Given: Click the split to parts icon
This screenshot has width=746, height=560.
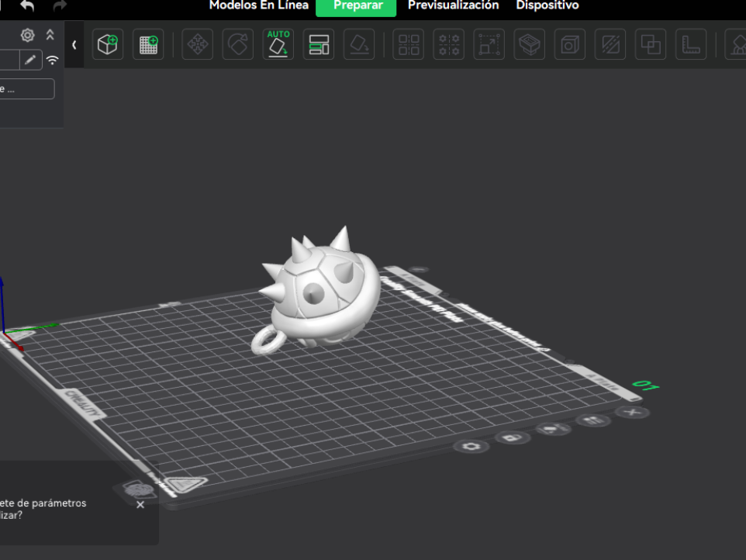Looking at the screenshot, I should tap(449, 44).
